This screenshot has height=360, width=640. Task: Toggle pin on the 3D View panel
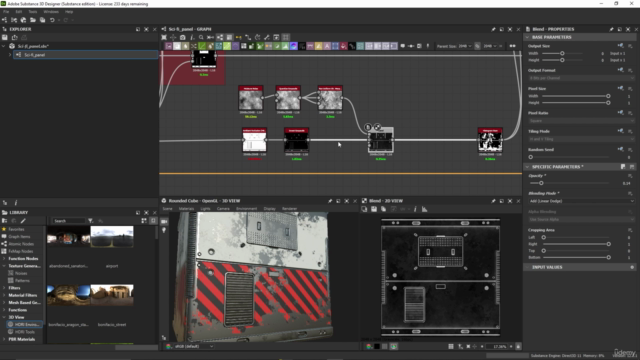pos(330,201)
